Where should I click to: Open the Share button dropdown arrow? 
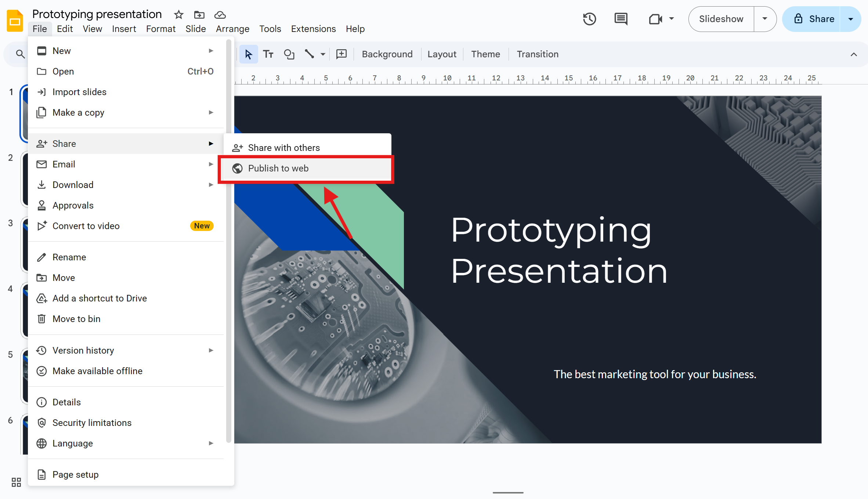(x=850, y=19)
